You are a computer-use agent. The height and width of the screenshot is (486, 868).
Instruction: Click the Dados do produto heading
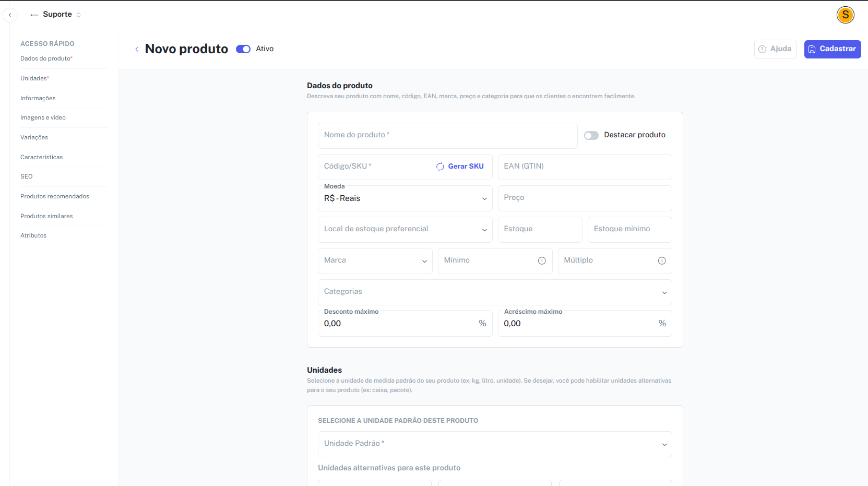pyautogui.click(x=340, y=86)
